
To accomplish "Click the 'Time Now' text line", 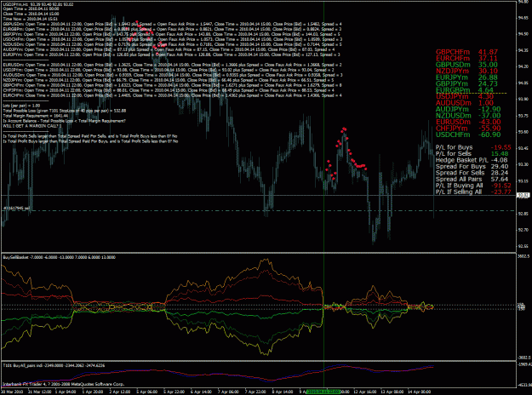I will [x=30, y=19].
